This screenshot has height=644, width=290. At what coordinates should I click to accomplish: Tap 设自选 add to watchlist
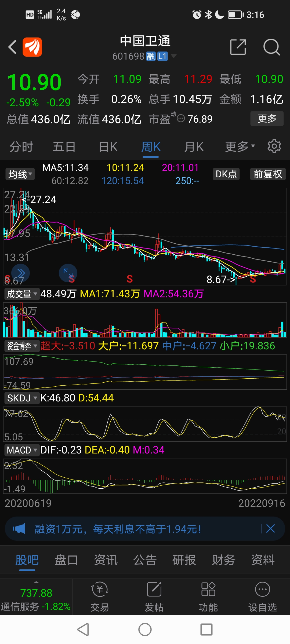coord(263,597)
